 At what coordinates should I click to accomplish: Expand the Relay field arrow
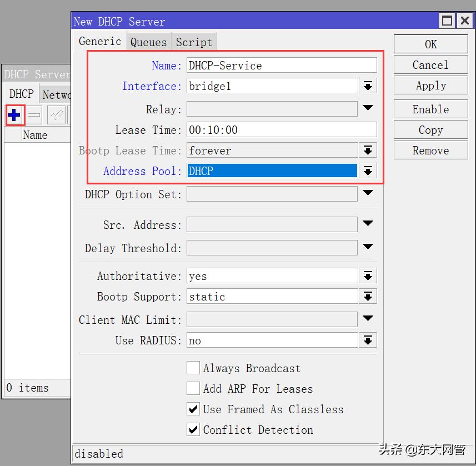368,108
